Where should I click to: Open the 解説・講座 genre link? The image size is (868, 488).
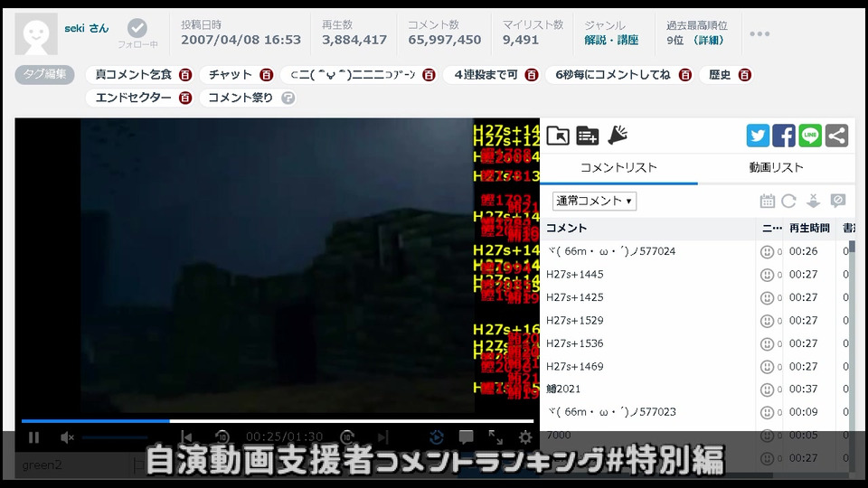pyautogui.click(x=611, y=40)
